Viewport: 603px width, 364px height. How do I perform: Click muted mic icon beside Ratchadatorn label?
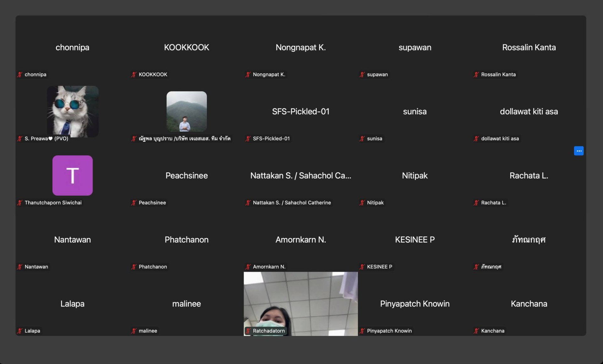pos(248,331)
